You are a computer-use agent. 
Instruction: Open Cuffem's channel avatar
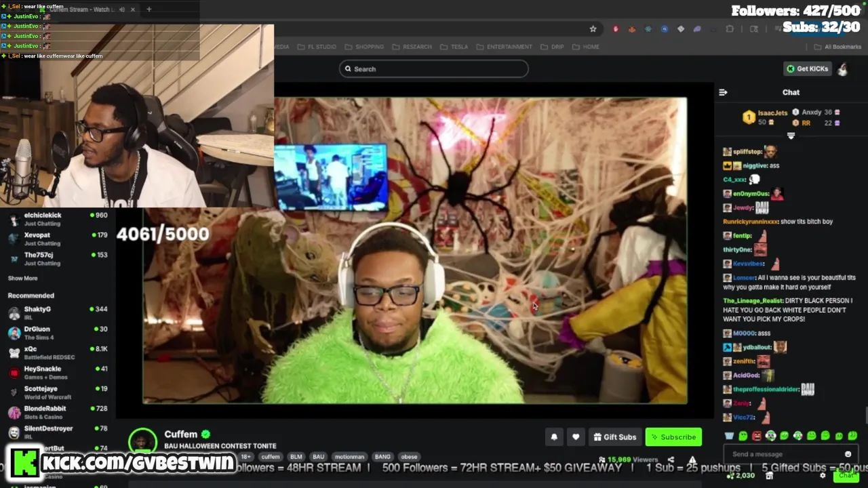point(142,441)
